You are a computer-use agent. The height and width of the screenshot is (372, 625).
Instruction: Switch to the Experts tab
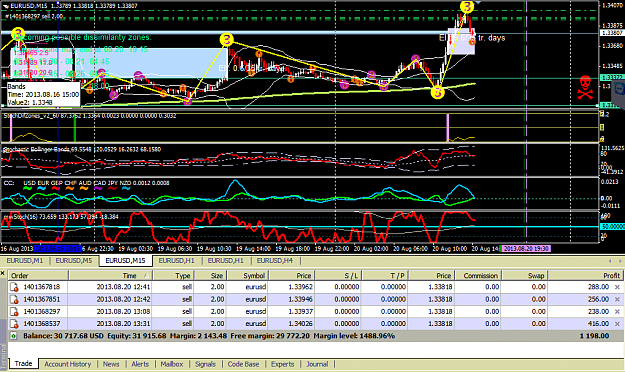click(x=283, y=364)
